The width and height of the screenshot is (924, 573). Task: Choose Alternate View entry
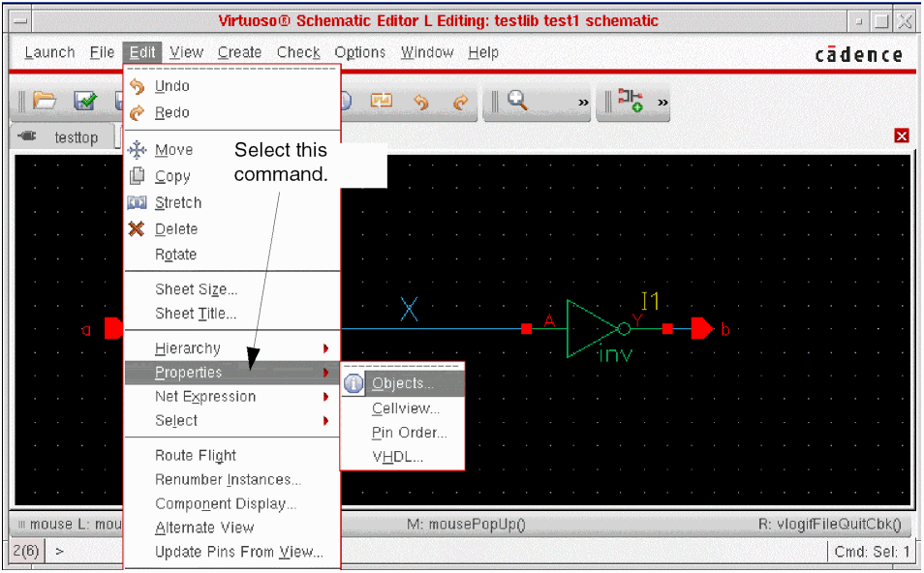click(x=232, y=528)
